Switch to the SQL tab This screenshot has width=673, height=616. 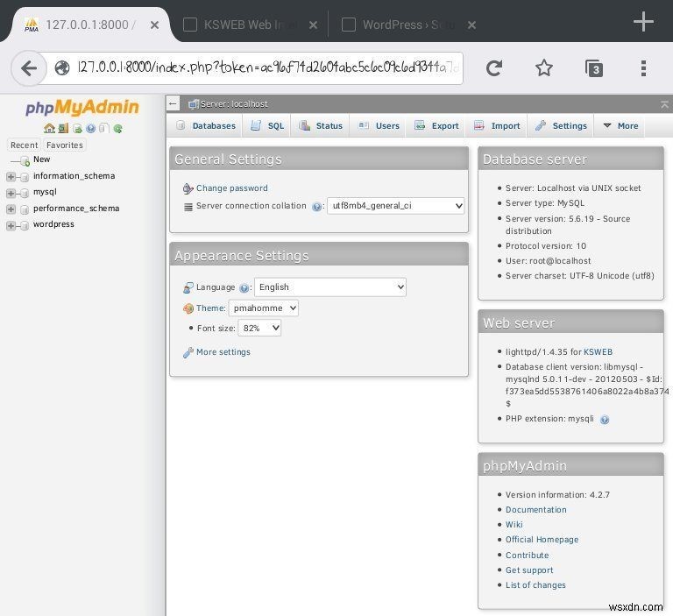267,126
